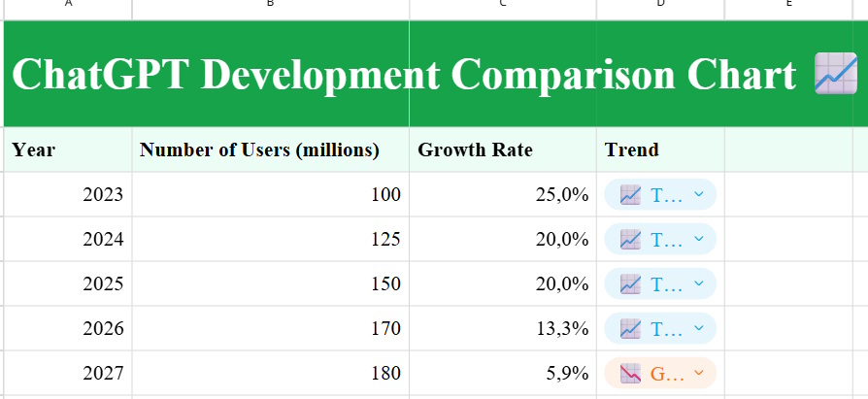Select the cell containing year 2027
Image resolution: width=868 pixels, height=399 pixels.
pos(68,373)
